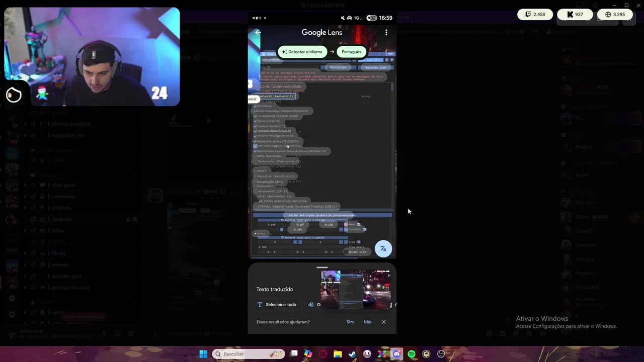Screen dimensions: 644x362
Task: Open translated screenshot thumbnail
Action: tap(356, 289)
